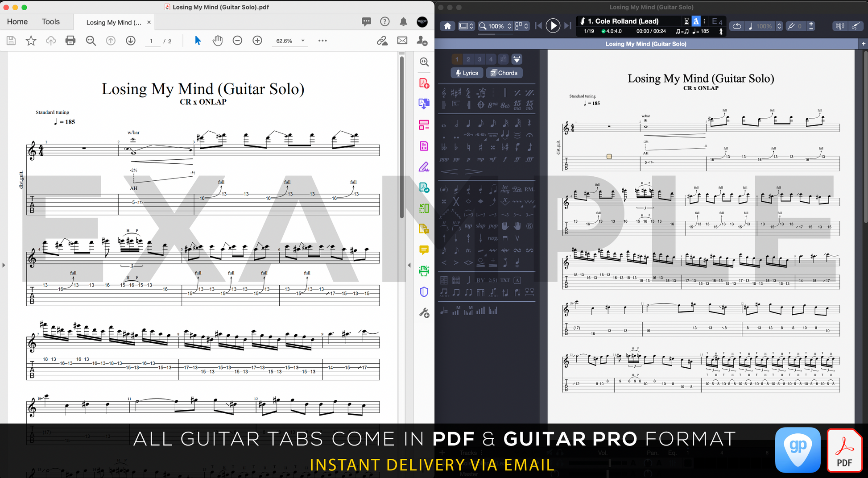Toggle the metronome in Guitar Pro

coord(696,21)
